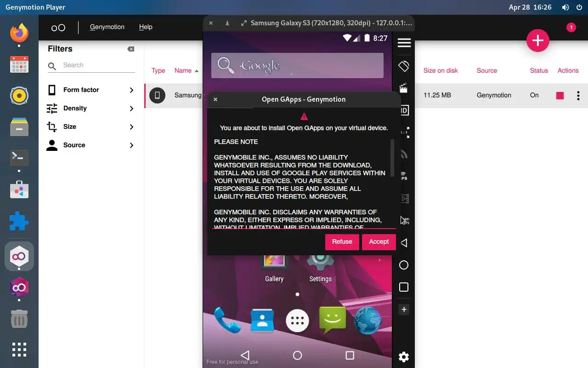This screenshot has width=588, height=368.
Task: Click the GApps dialog scrollbar
Action: (x=392, y=158)
